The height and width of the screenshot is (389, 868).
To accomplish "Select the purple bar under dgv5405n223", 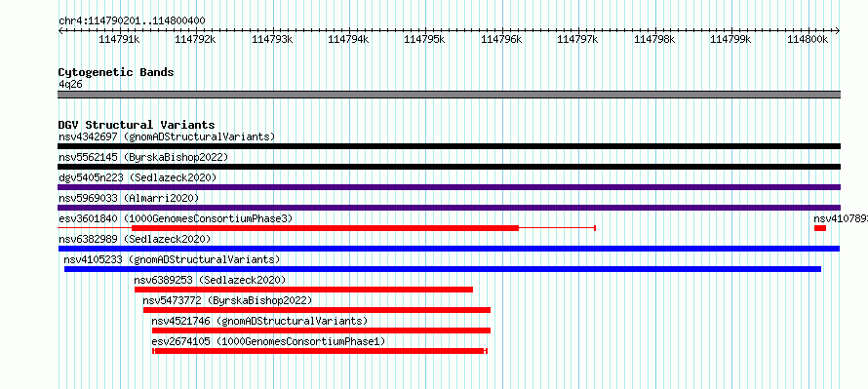I will tap(449, 187).
